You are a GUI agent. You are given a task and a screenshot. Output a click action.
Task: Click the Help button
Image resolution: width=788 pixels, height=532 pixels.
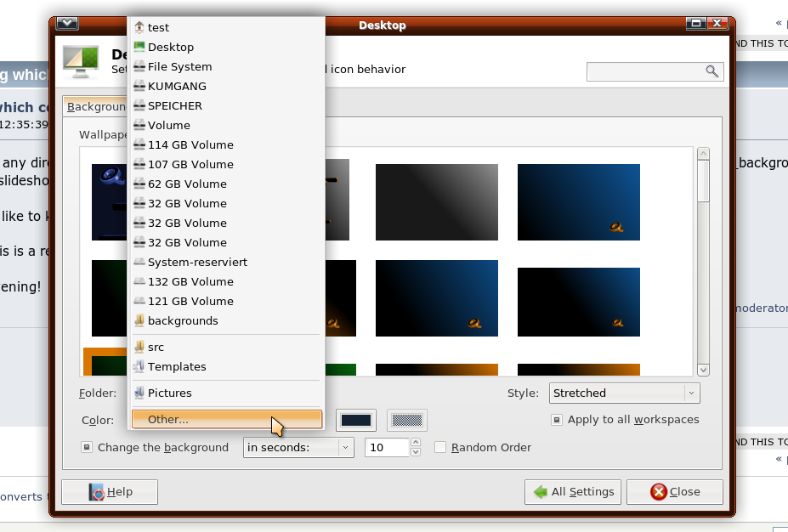coord(110,492)
